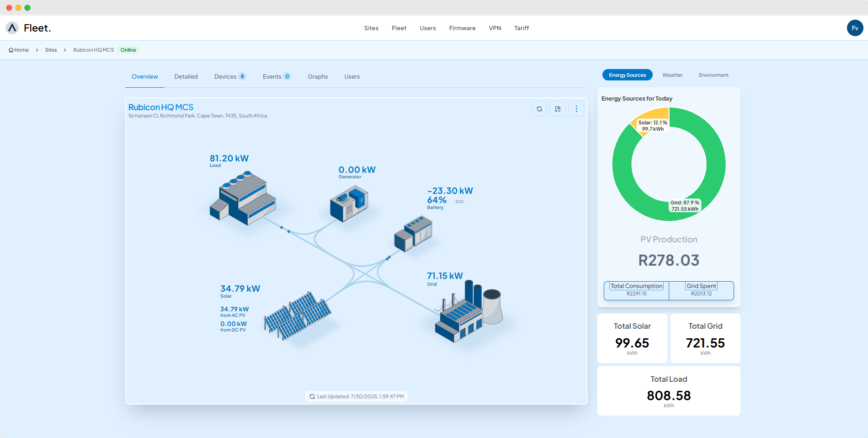Select the Energy Sources toggle
Viewport: 868px width, 438px height.
(627, 75)
